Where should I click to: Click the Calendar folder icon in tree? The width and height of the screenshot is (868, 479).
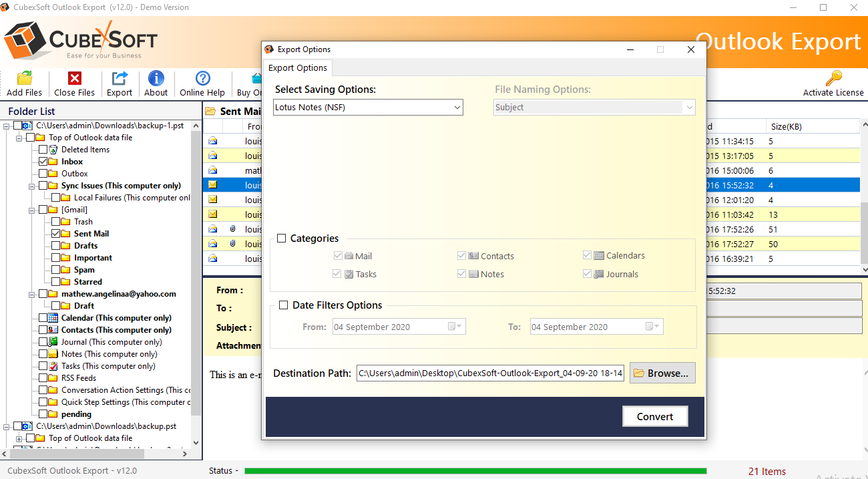coord(53,318)
